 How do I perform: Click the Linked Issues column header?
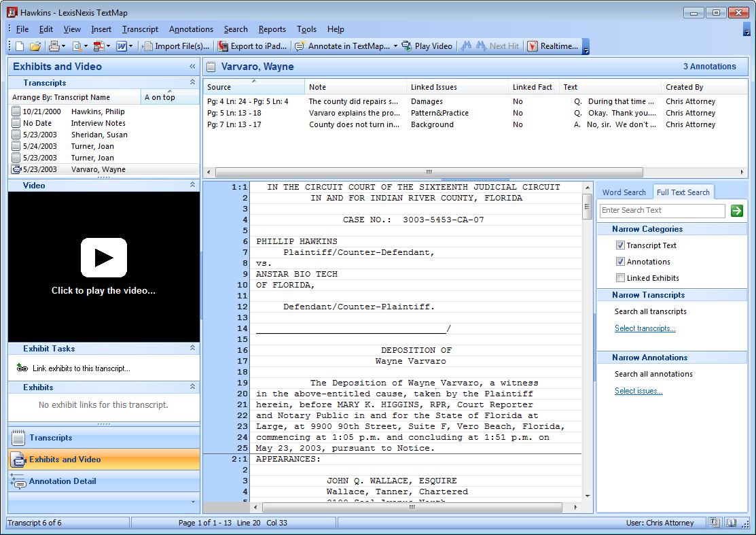tap(457, 87)
